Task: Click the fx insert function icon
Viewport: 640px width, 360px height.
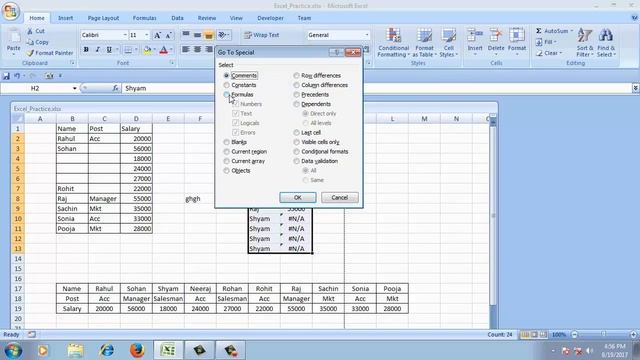Action: [115, 88]
